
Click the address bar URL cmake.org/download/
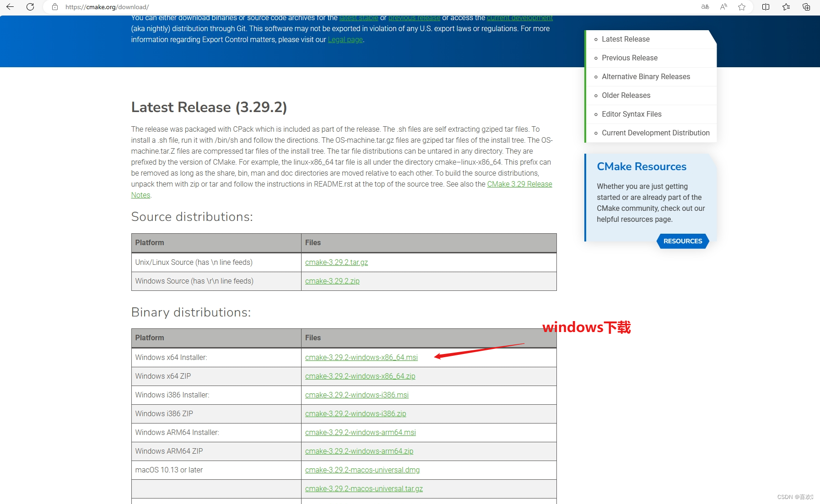107,7
